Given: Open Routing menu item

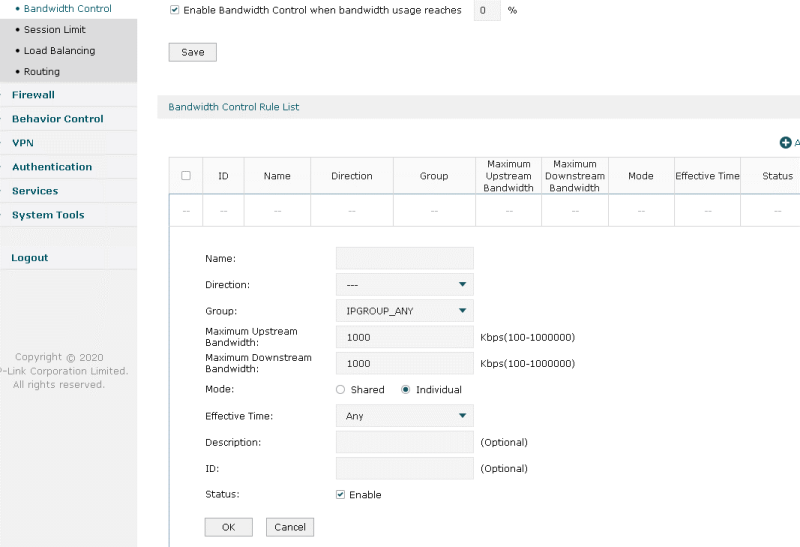Looking at the screenshot, I should 42,71.
